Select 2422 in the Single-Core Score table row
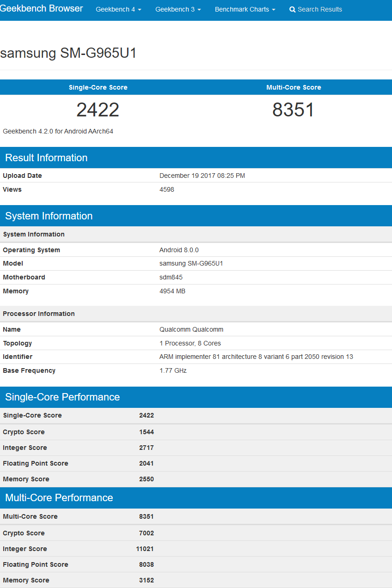Image resolution: width=392 pixels, height=588 pixels. [x=147, y=415]
